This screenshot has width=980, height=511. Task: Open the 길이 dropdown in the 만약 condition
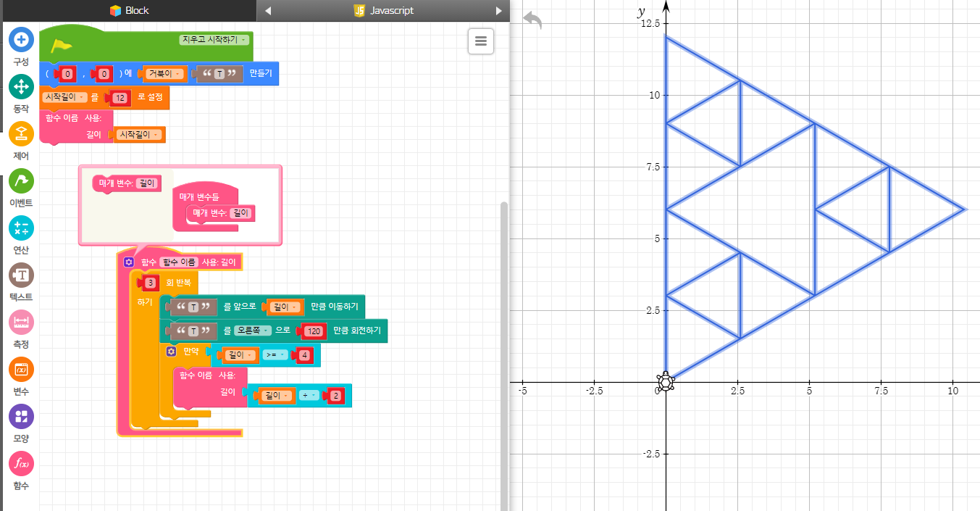[x=240, y=355]
